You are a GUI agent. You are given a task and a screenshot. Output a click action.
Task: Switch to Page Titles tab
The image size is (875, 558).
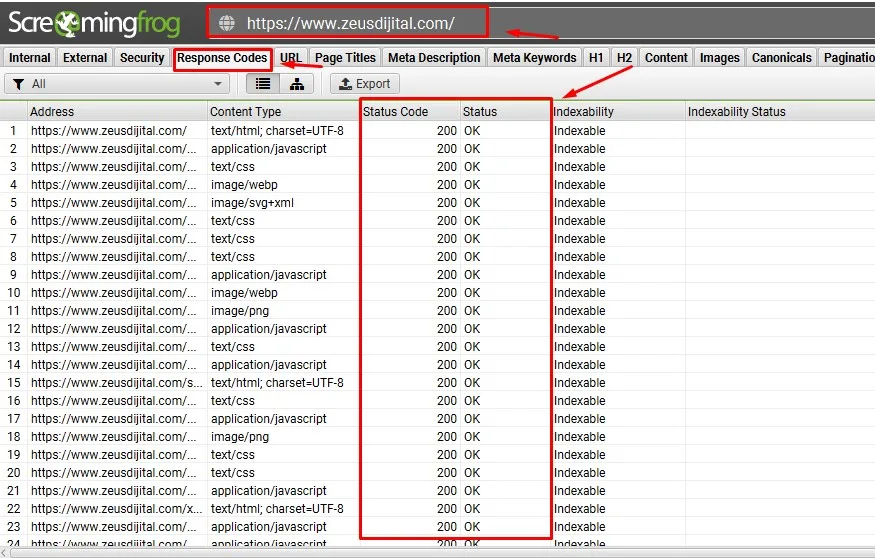[x=345, y=57]
